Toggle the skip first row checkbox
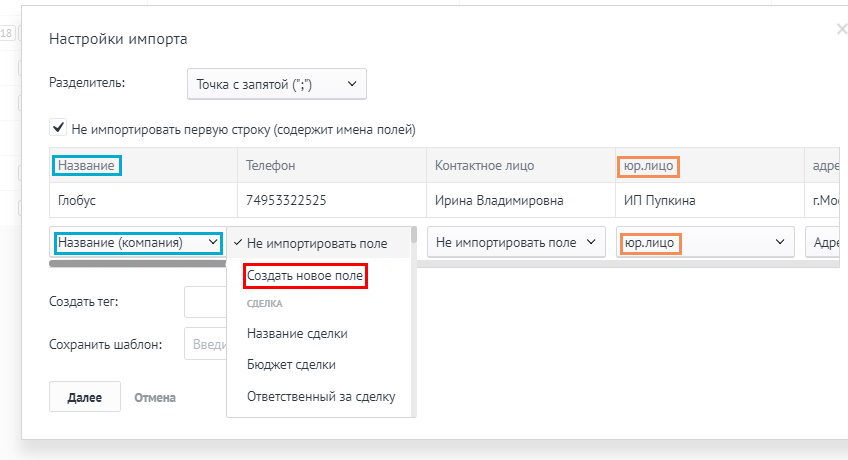 59,129
